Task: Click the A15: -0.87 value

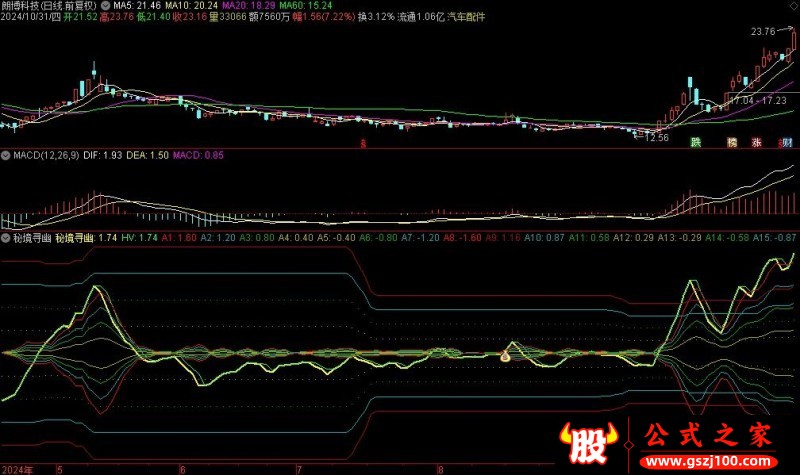Action: (774, 238)
